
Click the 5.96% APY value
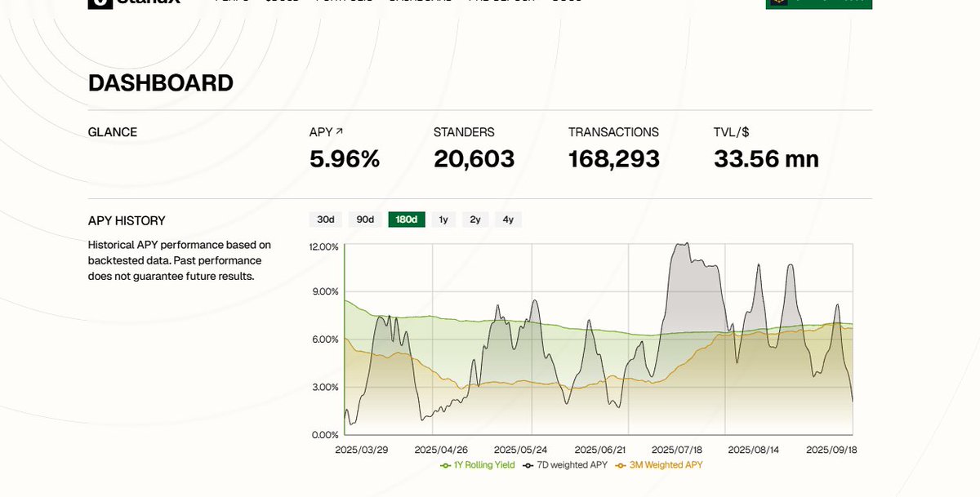(345, 159)
